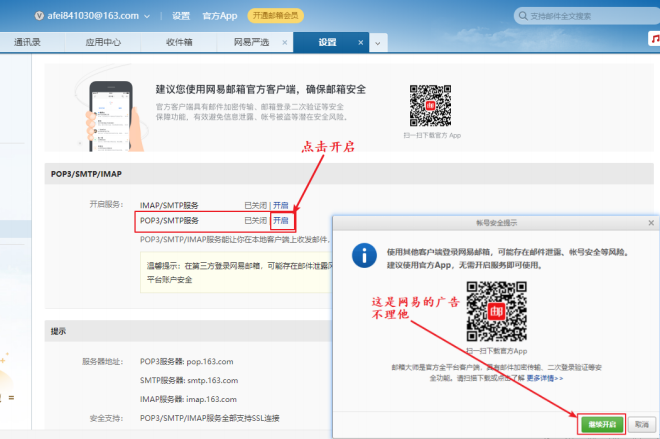The height and width of the screenshot is (439, 660).
Task: Click the full-text mail search field
Action: click(590, 16)
